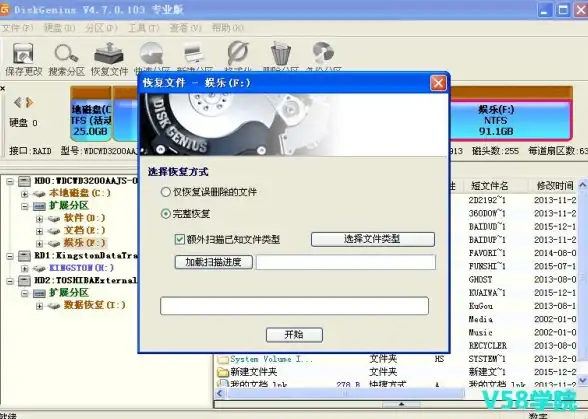Select the 仅恢复误删除的文件 radio option
This screenshot has height=419, width=588.
point(165,192)
